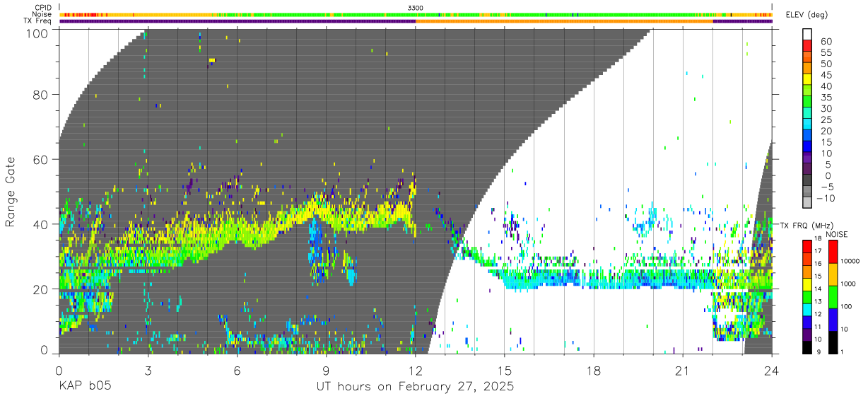Click the Noise row label
The image size is (868, 401).
[x=42, y=14]
